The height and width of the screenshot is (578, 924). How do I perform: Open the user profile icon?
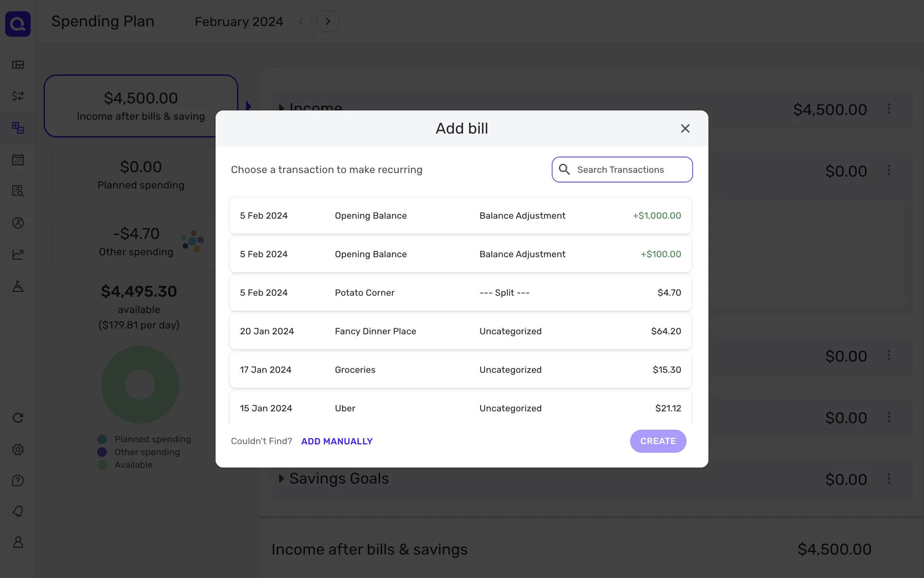(x=18, y=542)
